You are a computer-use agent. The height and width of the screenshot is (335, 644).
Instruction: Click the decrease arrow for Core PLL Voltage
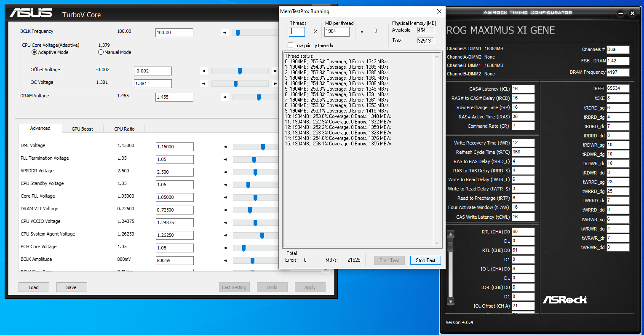click(225, 197)
